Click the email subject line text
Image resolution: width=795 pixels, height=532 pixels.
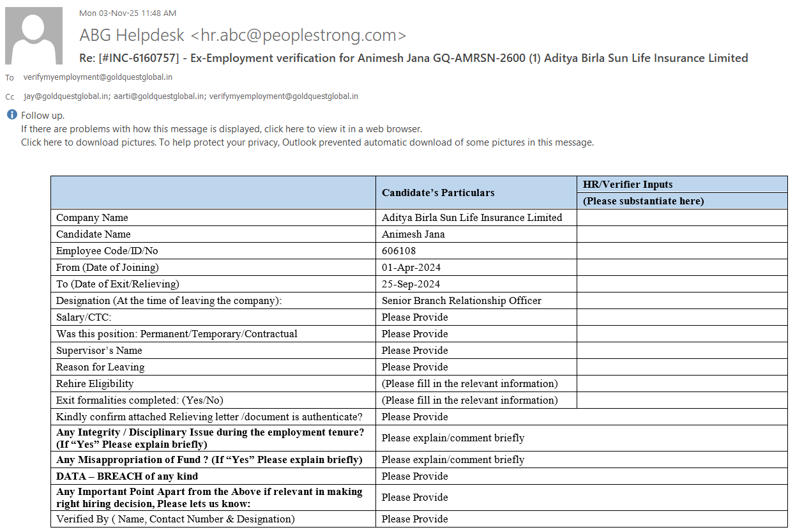point(413,58)
